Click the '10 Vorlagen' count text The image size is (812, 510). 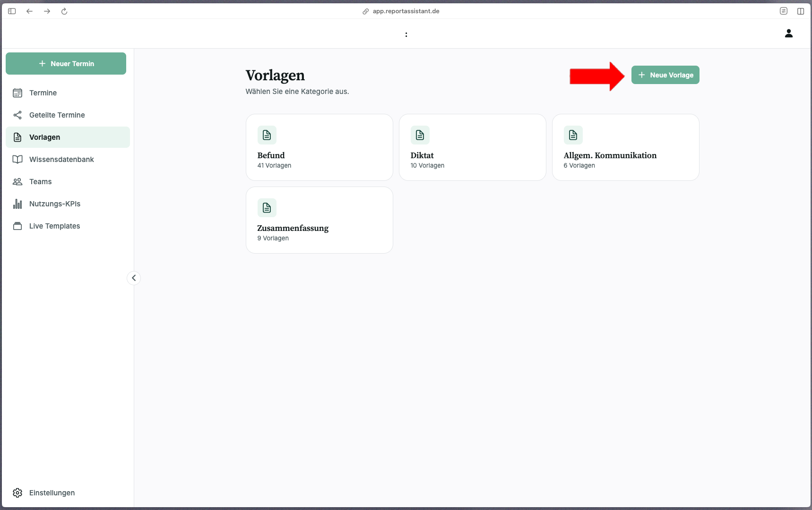pos(427,166)
